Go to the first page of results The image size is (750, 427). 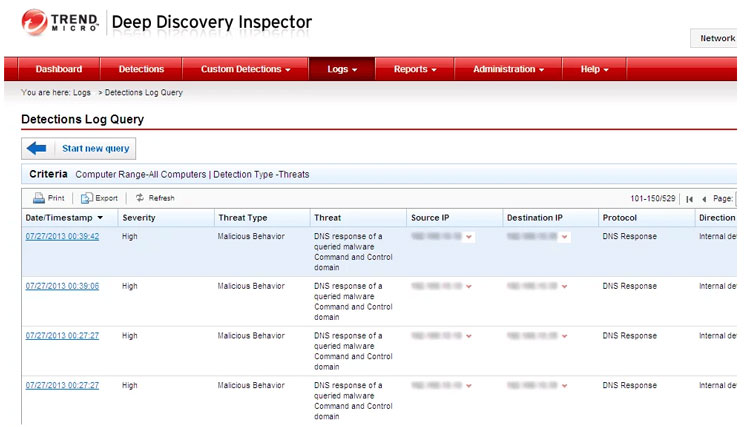(x=689, y=199)
